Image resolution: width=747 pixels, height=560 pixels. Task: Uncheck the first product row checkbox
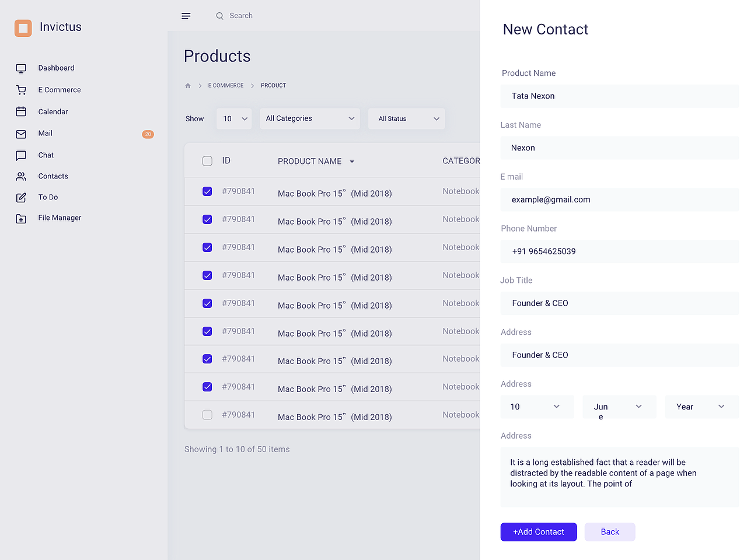[207, 191]
